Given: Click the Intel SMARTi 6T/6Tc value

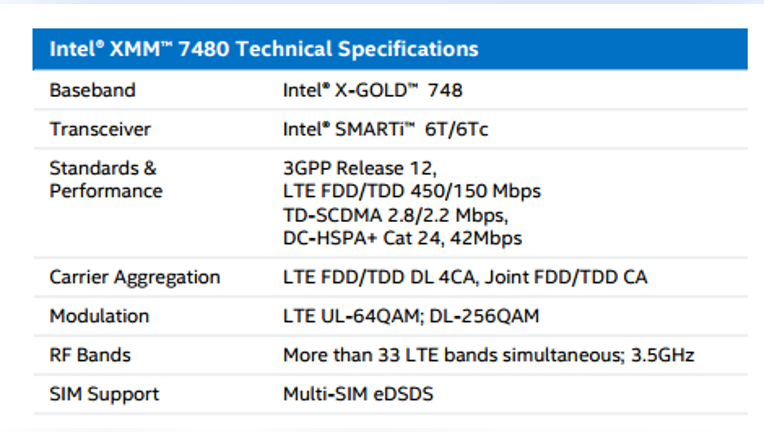Looking at the screenshot, I should click(x=386, y=129).
